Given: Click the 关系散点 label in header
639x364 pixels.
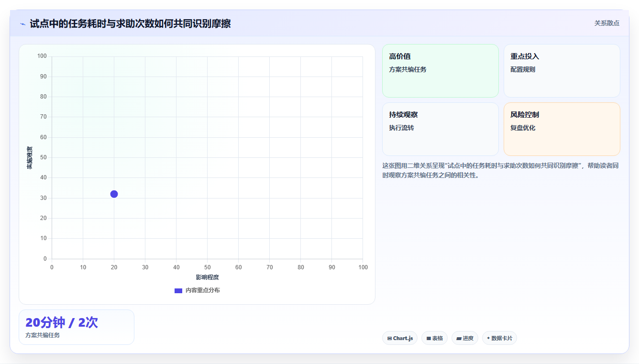Looking at the screenshot, I should click(606, 23).
